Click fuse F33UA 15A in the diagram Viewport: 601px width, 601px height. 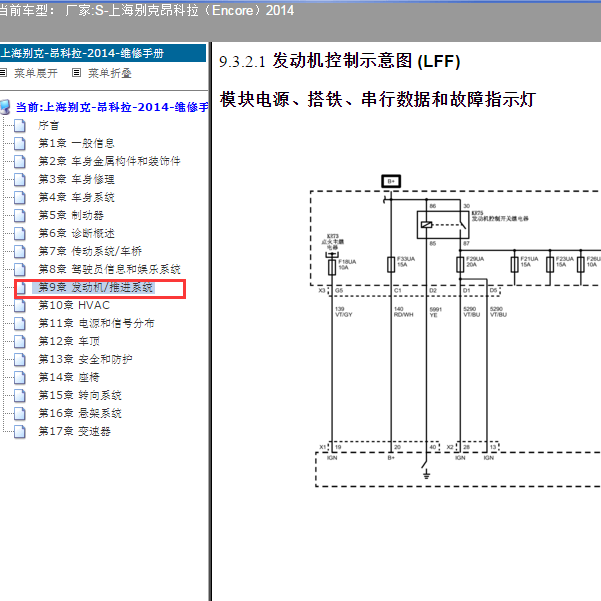(x=391, y=264)
